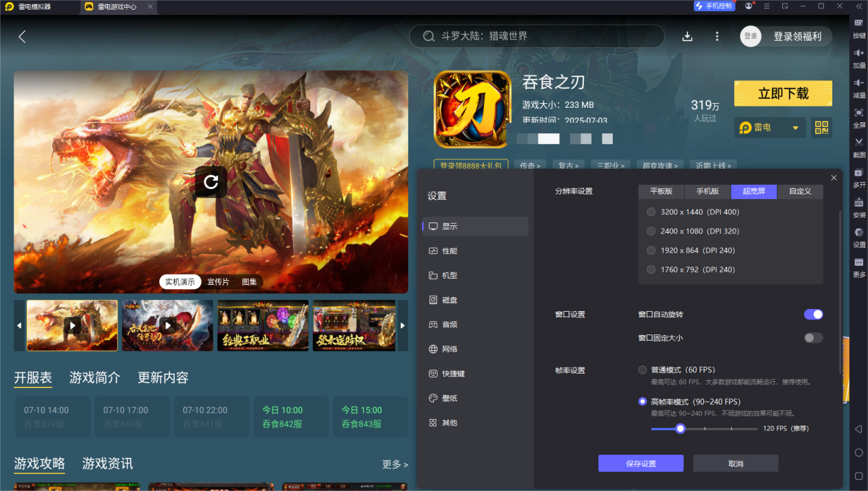Close the settings dialog with X
This screenshot has width=868, height=491.
pyautogui.click(x=834, y=178)
